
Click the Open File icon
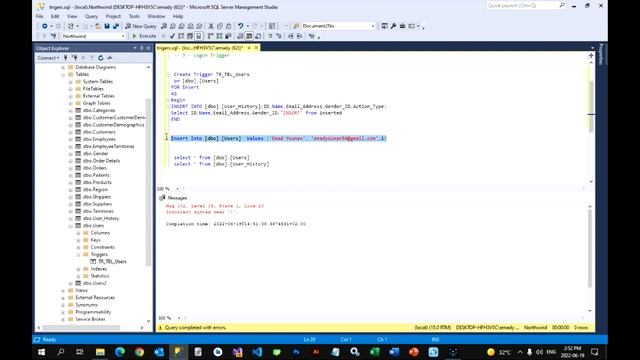(98, 26)
